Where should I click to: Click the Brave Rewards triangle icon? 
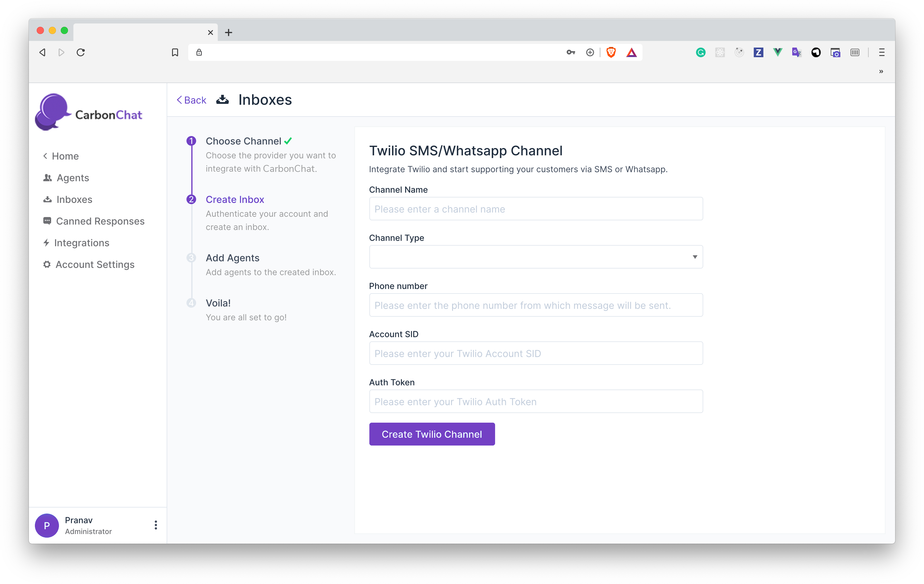[631, 52]
